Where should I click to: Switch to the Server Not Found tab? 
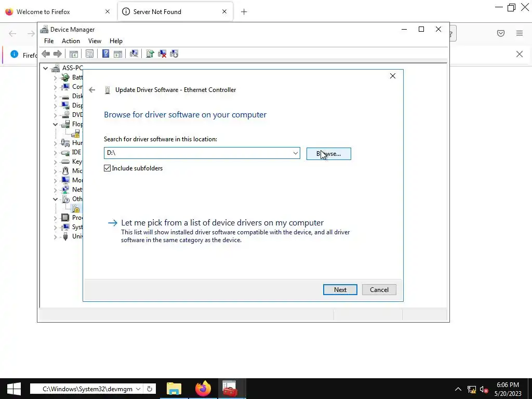(x=175, y=12)
